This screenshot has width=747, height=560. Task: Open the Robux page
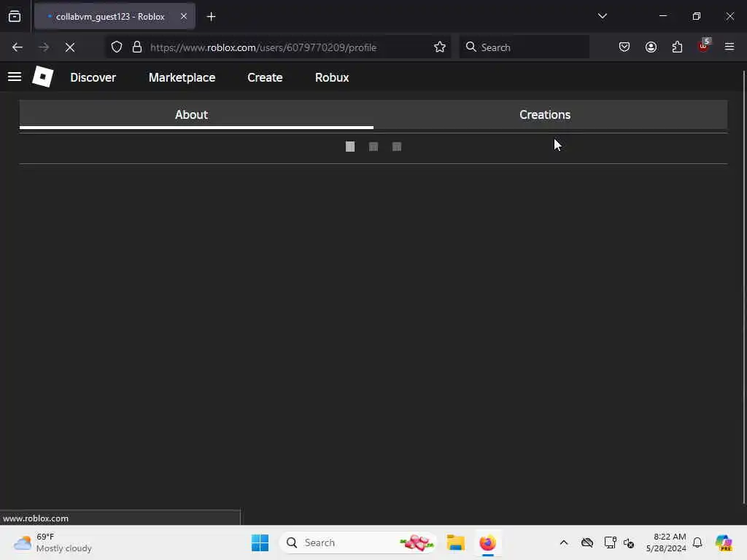pos(332,77)
